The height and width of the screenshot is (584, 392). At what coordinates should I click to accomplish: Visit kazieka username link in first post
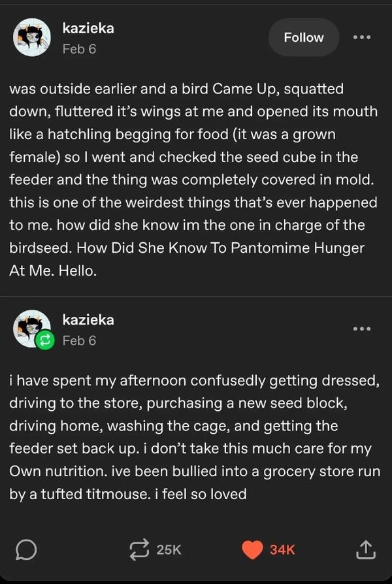pos(88,28)
